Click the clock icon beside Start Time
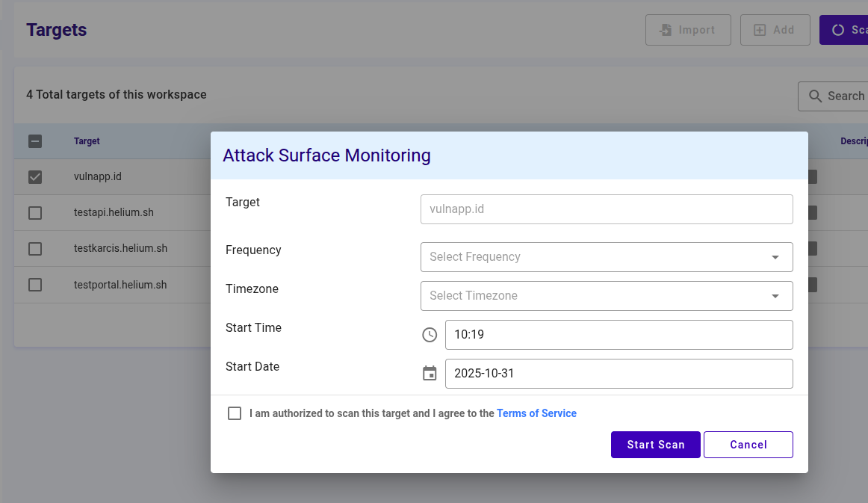This screenshot has width=868, height=503. click(430, 335)
